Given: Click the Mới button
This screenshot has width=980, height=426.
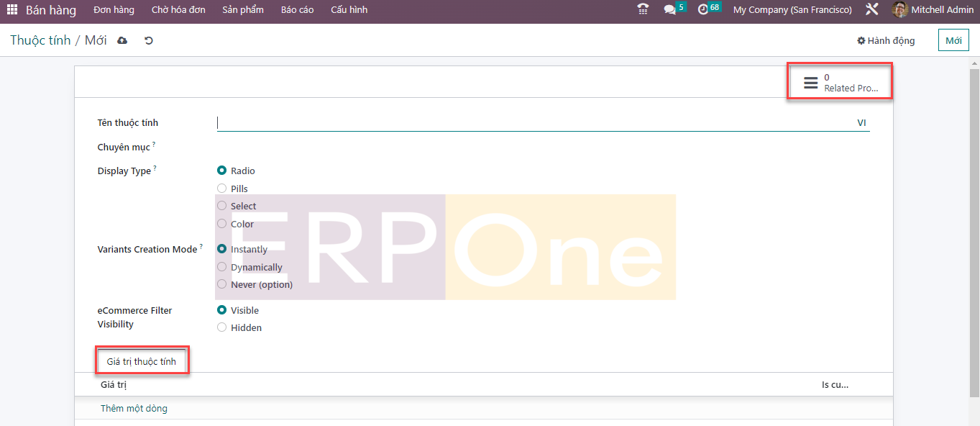Looking at the screenshot, I should [x=953, y=40].
